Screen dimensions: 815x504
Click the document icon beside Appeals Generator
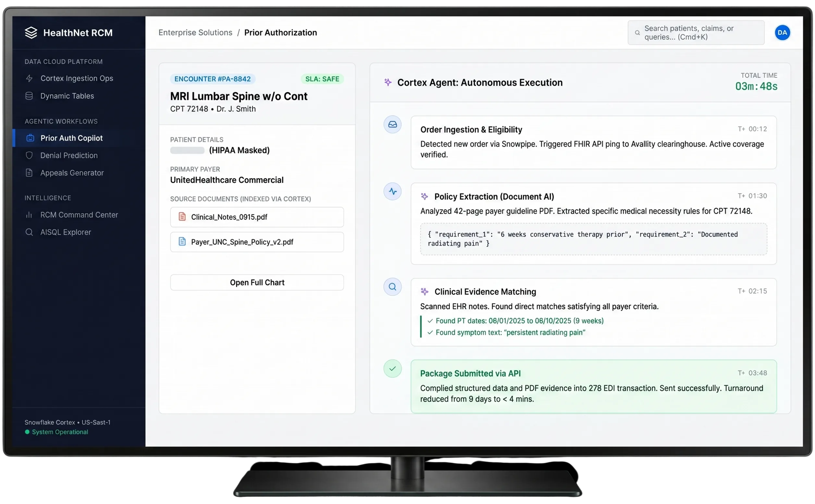coord(29,173)
